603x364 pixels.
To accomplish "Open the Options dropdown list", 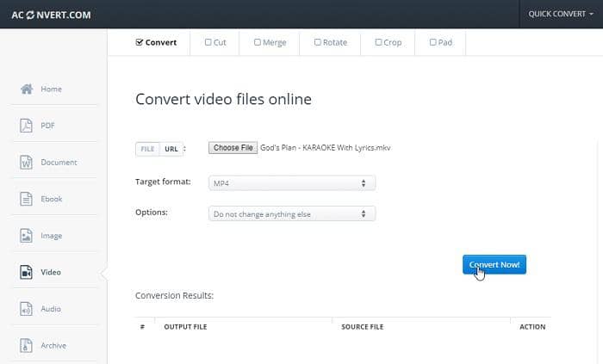I will coord(292,213).
